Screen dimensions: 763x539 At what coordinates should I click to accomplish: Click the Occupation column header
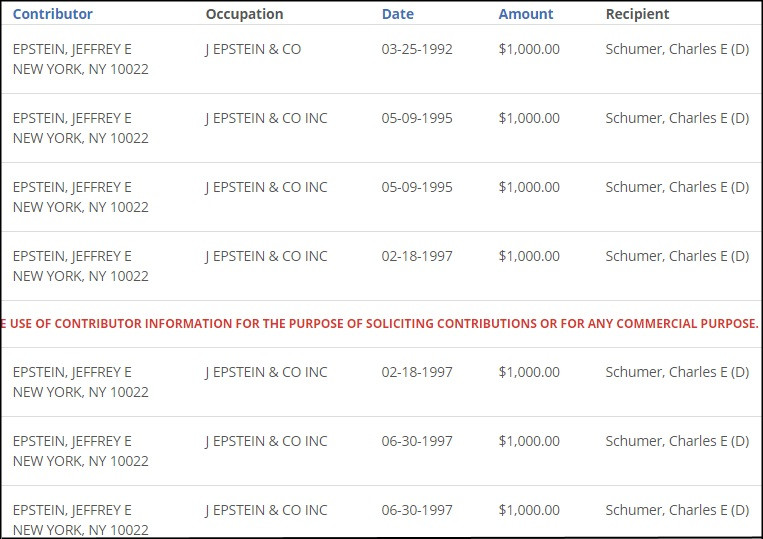(244, 14)
